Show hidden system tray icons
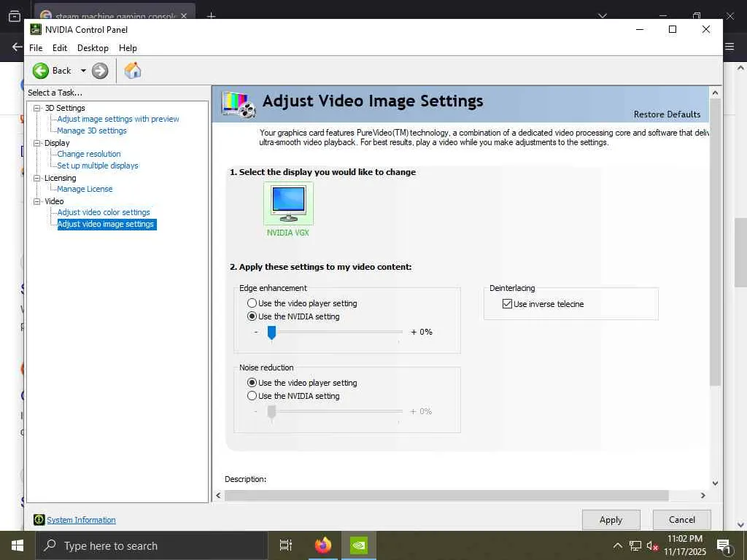The height and width of the screenshot is (560, 747). pos(617,545)
